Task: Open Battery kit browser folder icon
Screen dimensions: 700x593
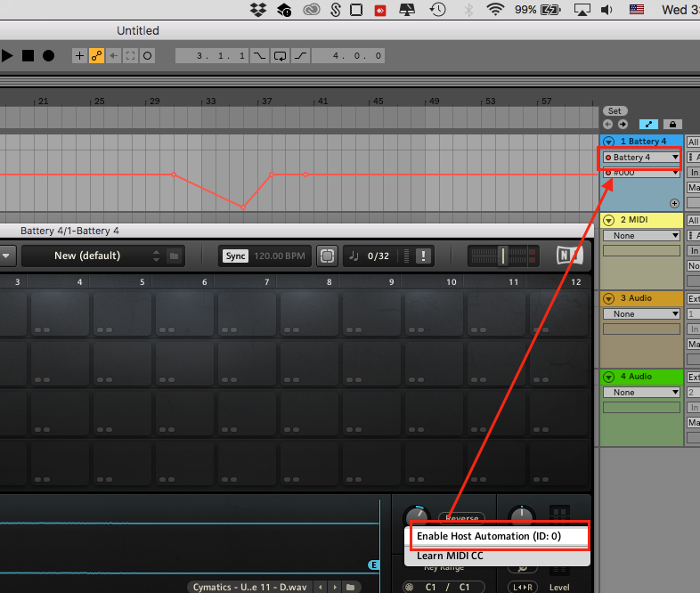Action: [174, 256]
